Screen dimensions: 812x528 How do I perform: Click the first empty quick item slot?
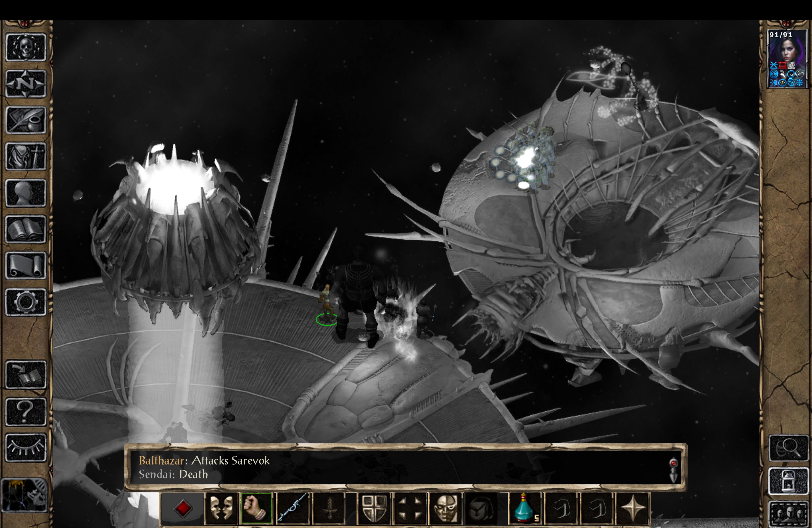click(x=561, y=509)
